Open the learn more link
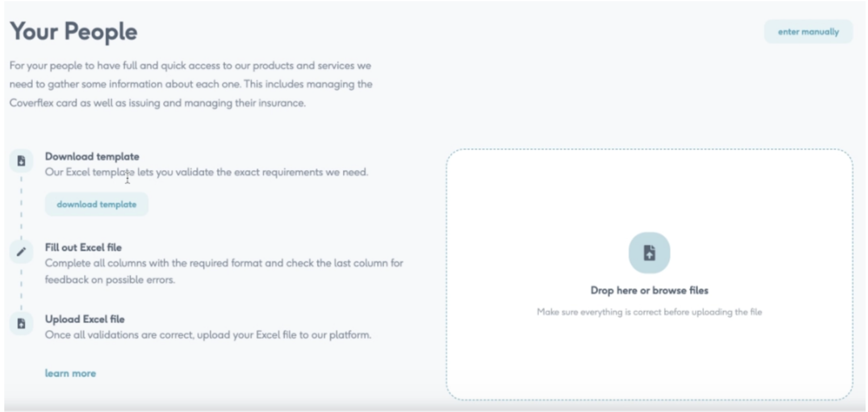Screen dimensions: 868x412 point(70,373)
